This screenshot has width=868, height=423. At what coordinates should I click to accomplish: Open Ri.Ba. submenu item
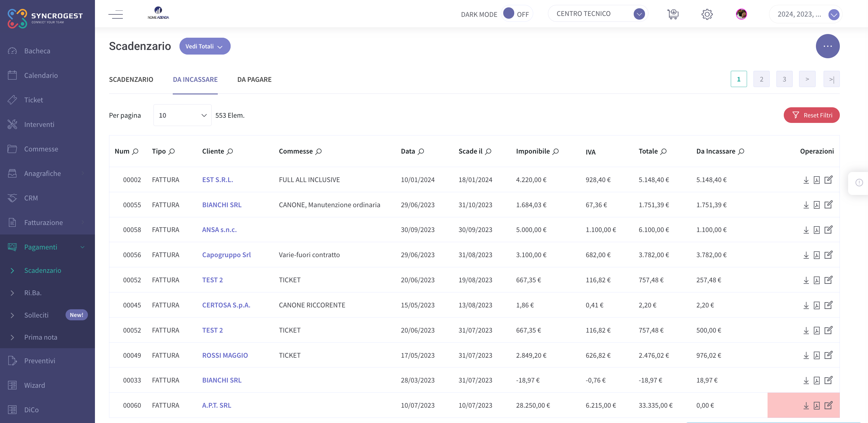point(47,293)
